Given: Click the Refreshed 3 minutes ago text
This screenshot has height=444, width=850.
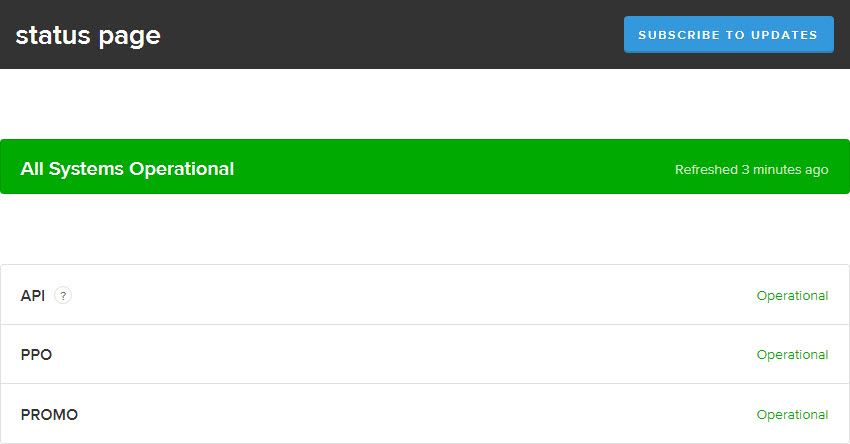Looking at the screenshot, I should tap(751, 170).
